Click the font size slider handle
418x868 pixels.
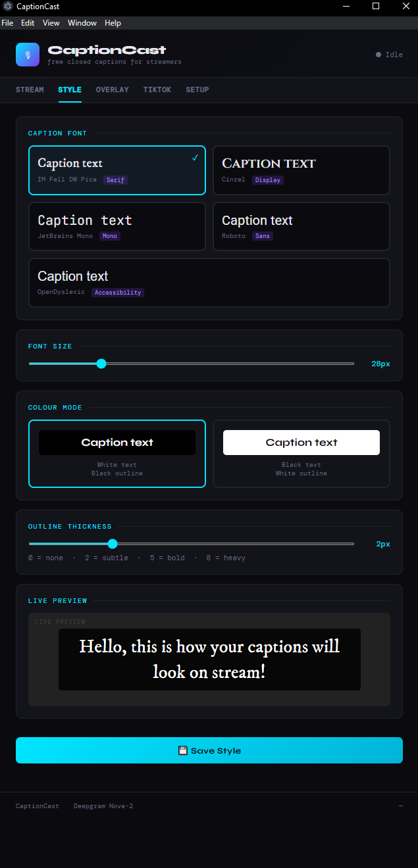pos(101,364)
